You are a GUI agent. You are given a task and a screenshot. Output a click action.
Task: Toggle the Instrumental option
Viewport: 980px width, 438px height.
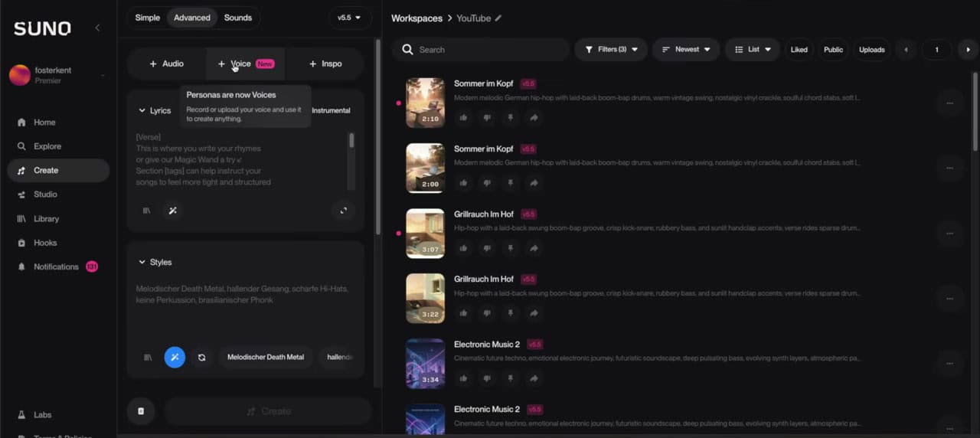331,110
